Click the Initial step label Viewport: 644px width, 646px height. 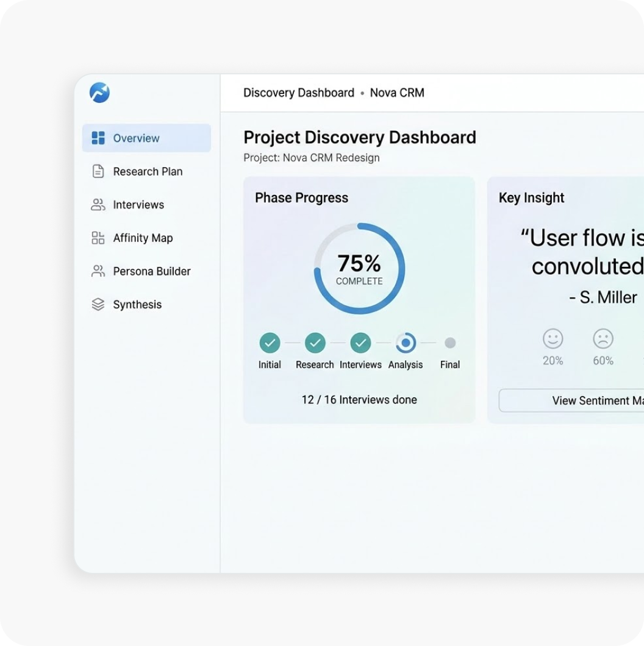tap(270, 364)
